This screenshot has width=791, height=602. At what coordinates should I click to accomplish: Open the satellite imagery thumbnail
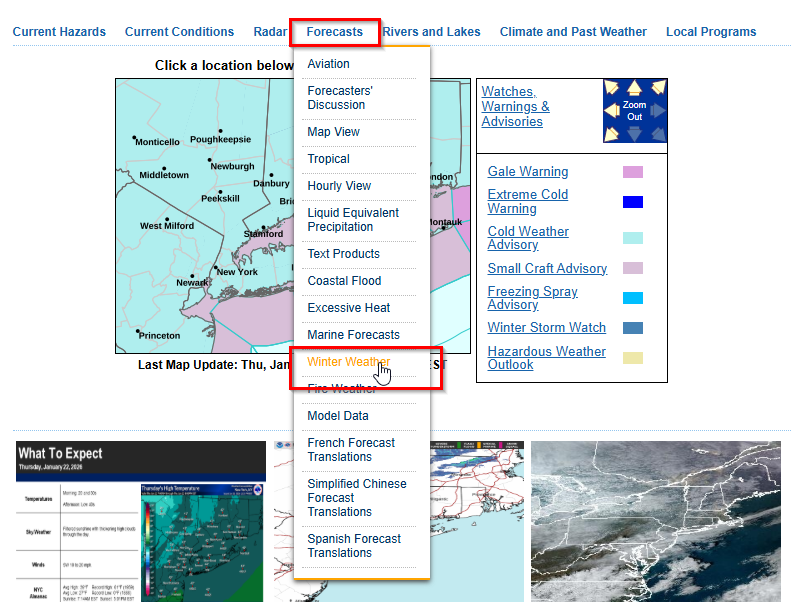[656, 521]
